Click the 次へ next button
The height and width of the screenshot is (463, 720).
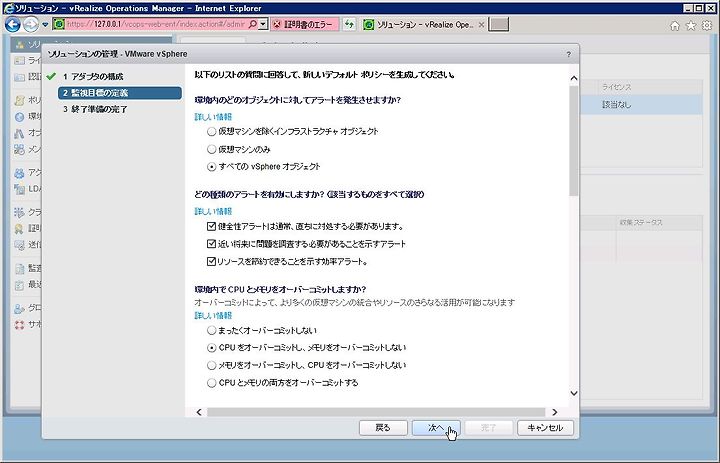tap(436, 428)
